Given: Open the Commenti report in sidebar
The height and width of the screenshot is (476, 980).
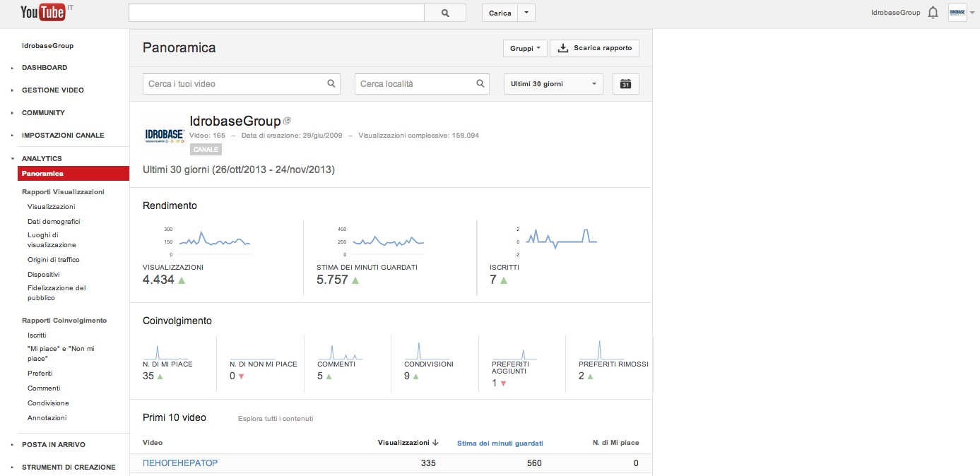Looking at the screenshot, I should click(x=44, y=388).
